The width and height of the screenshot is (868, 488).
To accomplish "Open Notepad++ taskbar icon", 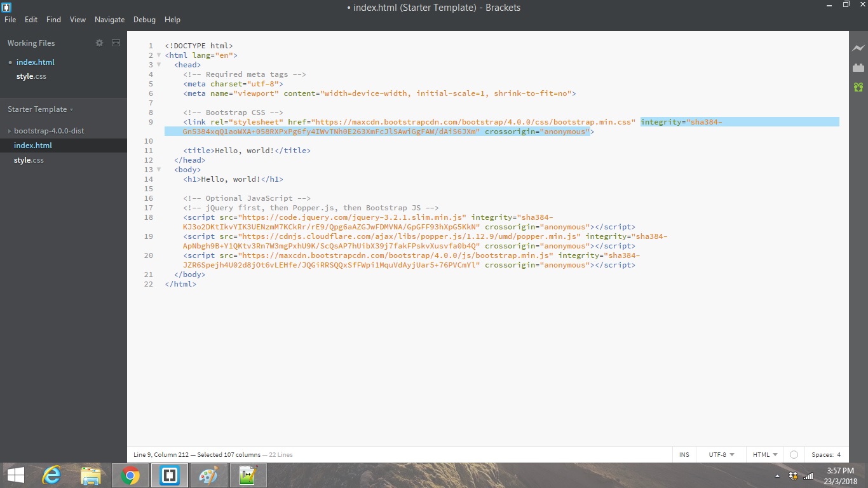I will pyautogui.click(x=248, y=475).
